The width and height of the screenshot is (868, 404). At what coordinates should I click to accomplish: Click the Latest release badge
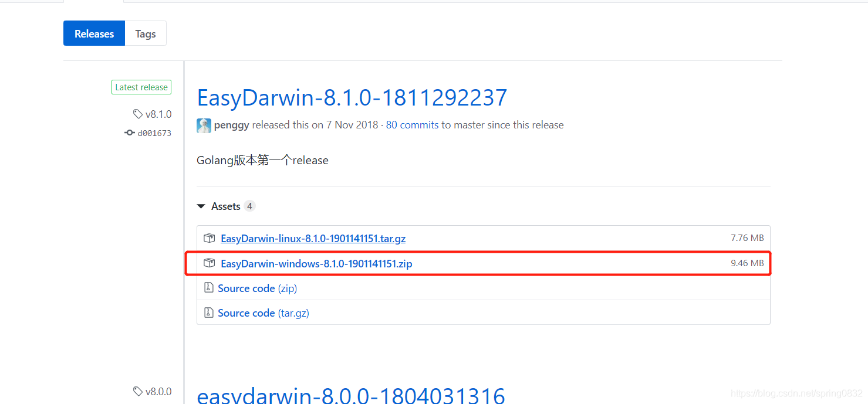[x=141, y=87]
